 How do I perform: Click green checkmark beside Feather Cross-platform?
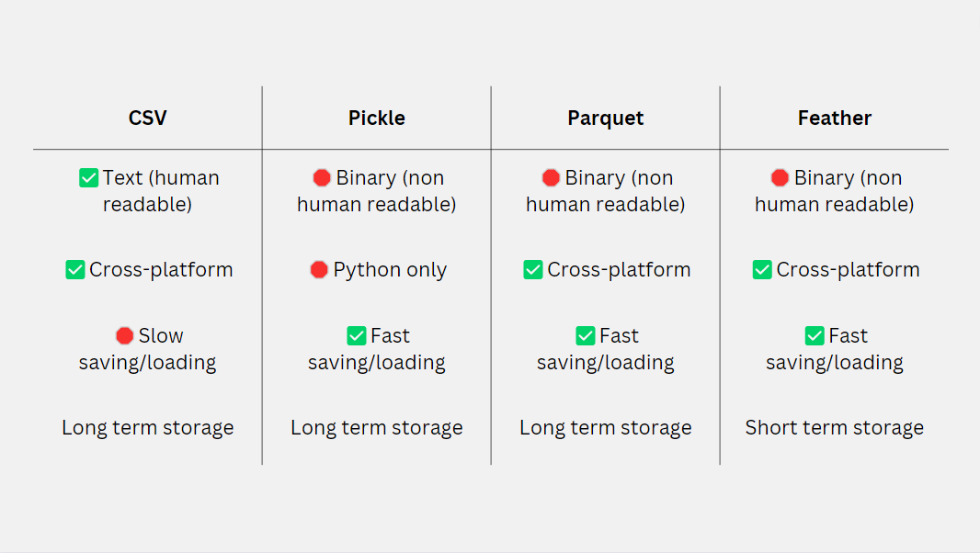tap(762, 270)
